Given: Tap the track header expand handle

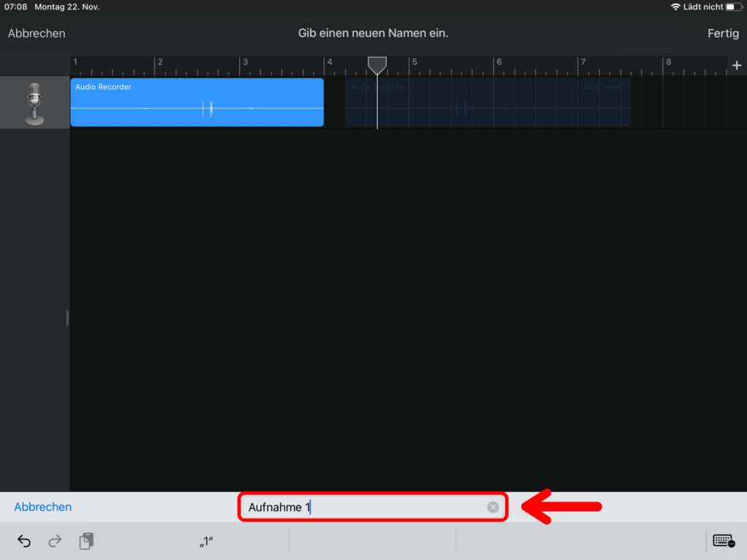Looking at the screenshot, I should 67,318.
